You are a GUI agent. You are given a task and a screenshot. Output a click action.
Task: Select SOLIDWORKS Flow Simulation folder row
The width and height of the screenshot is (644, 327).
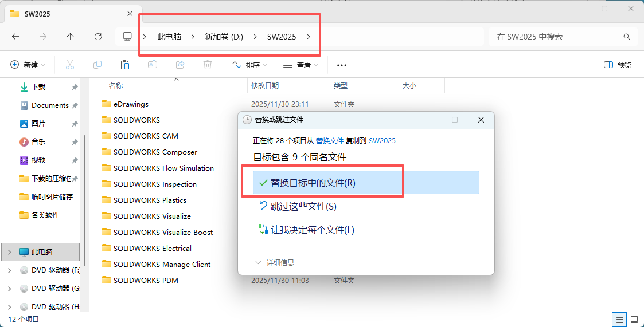click(x=158, y=168)
